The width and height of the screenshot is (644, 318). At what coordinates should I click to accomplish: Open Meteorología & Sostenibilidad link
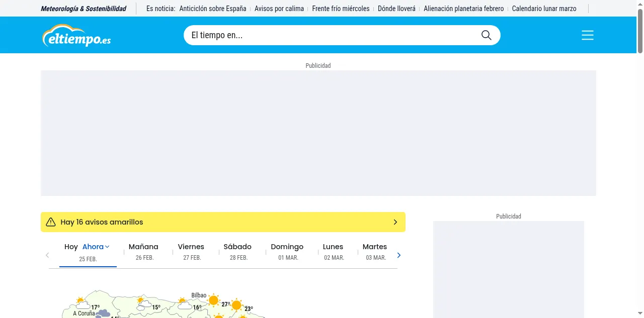(x=84, y=9)
